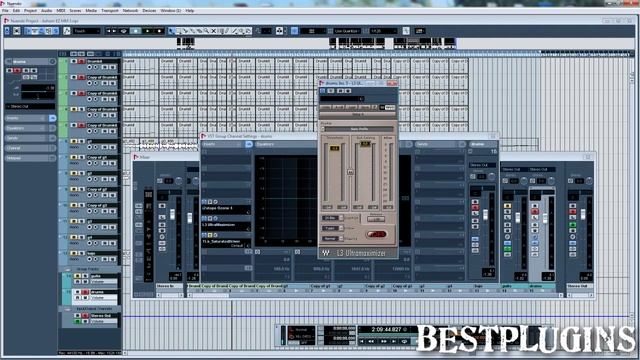Click the red oval button in L3

(x=376, y=234)
